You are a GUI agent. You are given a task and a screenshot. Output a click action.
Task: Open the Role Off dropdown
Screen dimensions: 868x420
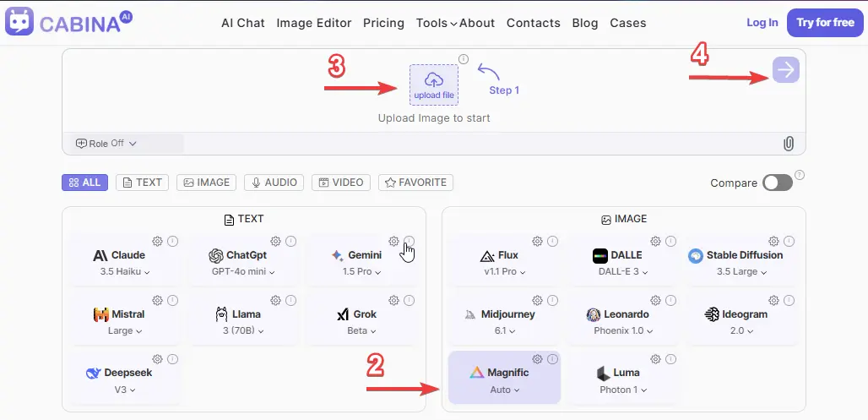pos(106,144)
